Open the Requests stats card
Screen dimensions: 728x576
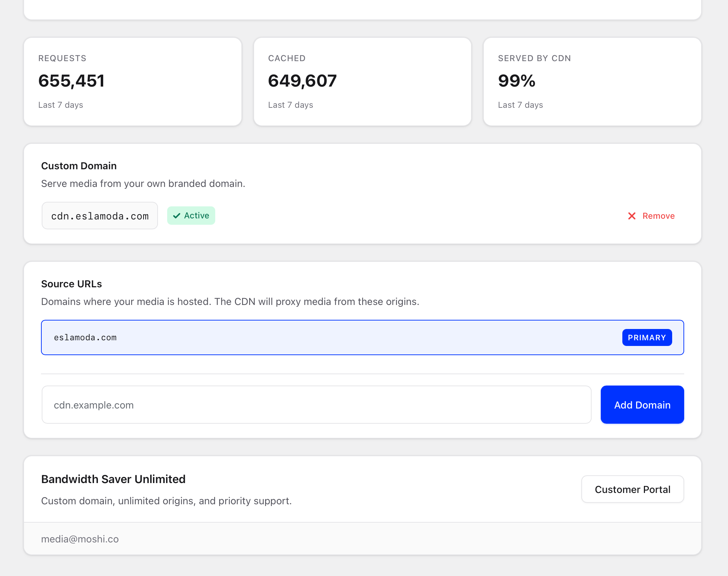tap(133, 82)
